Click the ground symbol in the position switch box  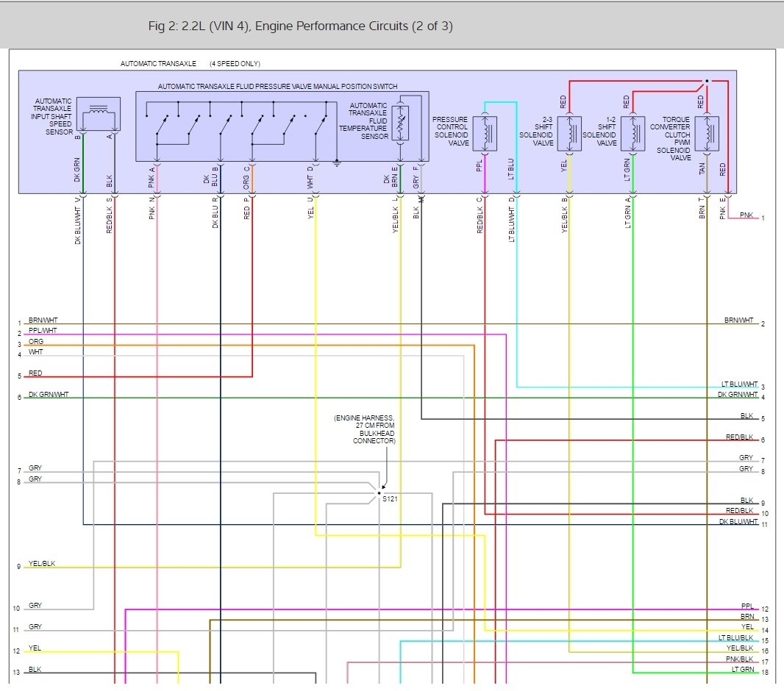[x=336, y=162]
